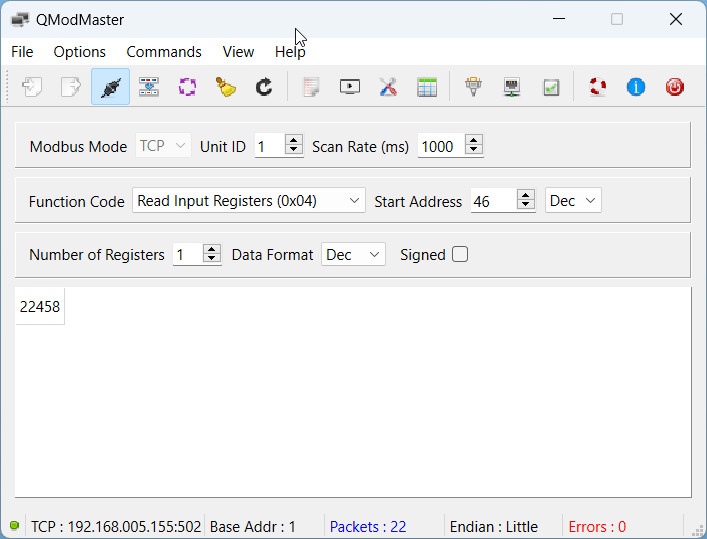The width and height of the screenshot is (707, 539).
Task: Toggle the purple Scan loop icon
Action: pos(188,87)
